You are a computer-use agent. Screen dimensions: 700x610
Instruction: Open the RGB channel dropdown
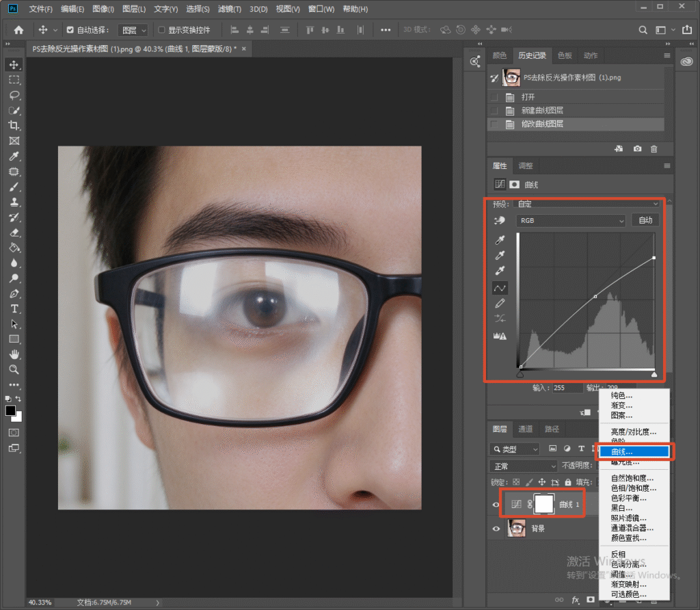(x=571, y=221)
